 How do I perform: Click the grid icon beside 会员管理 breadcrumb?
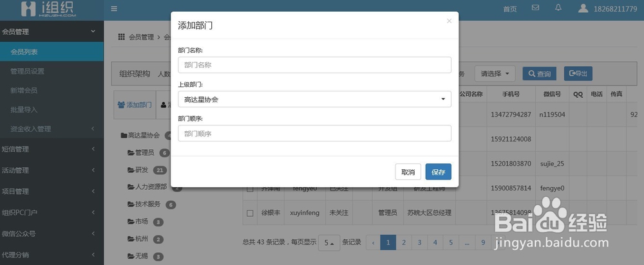pyautogui.click(x=122, y=37)
